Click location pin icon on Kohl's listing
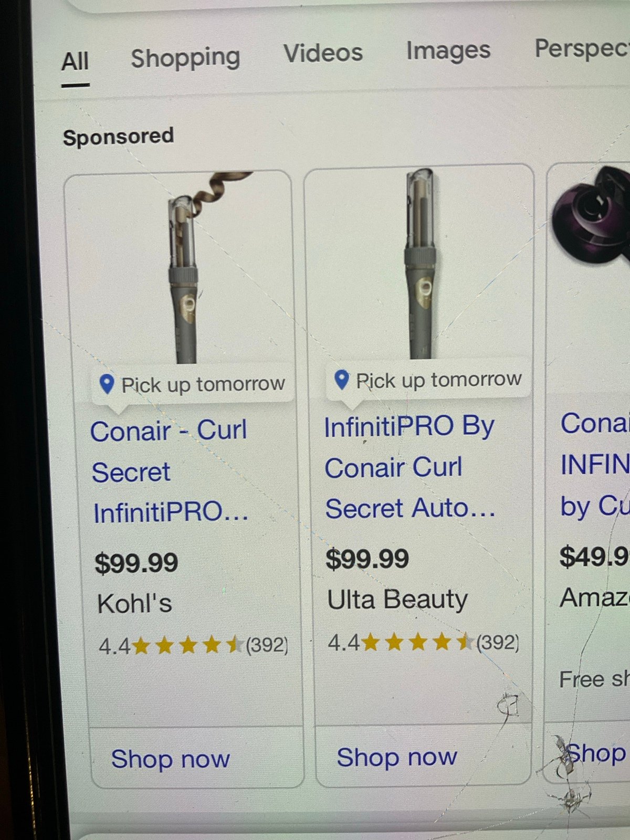The image size is (630, 840). pos(107,384)
